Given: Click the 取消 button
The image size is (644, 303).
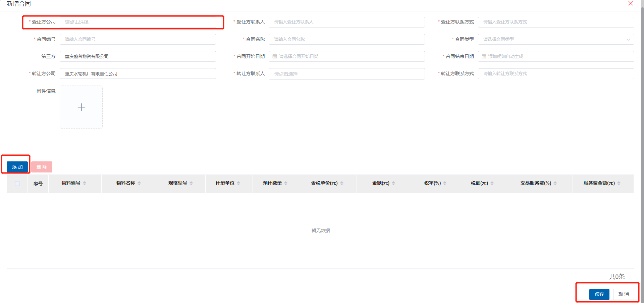Looking at the screenshot, I should 624,294.
